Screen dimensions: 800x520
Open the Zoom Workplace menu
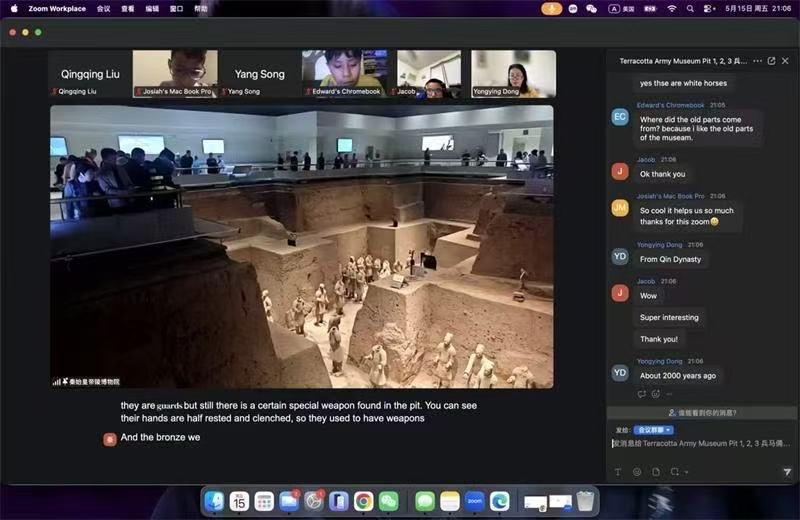[57, 9]
